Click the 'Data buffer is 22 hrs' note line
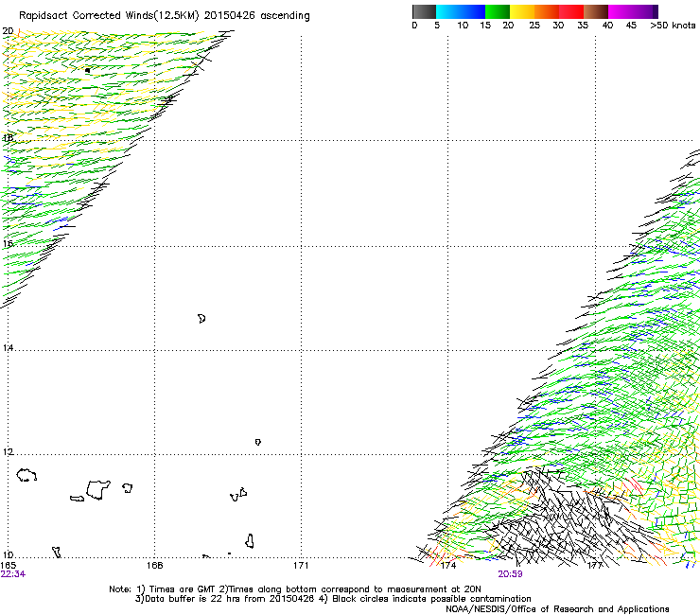This screenshot has width=700, height=615. tap(333, 599)
